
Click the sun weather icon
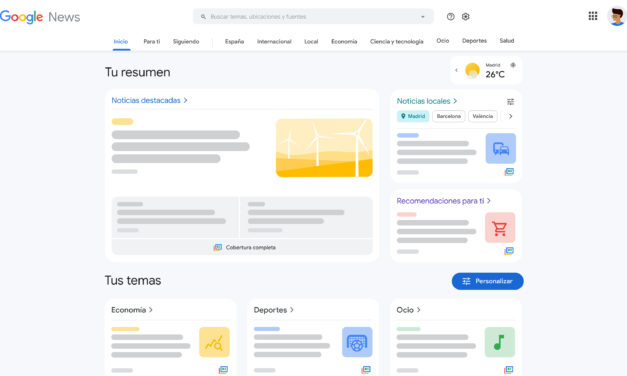pos(472,70)
